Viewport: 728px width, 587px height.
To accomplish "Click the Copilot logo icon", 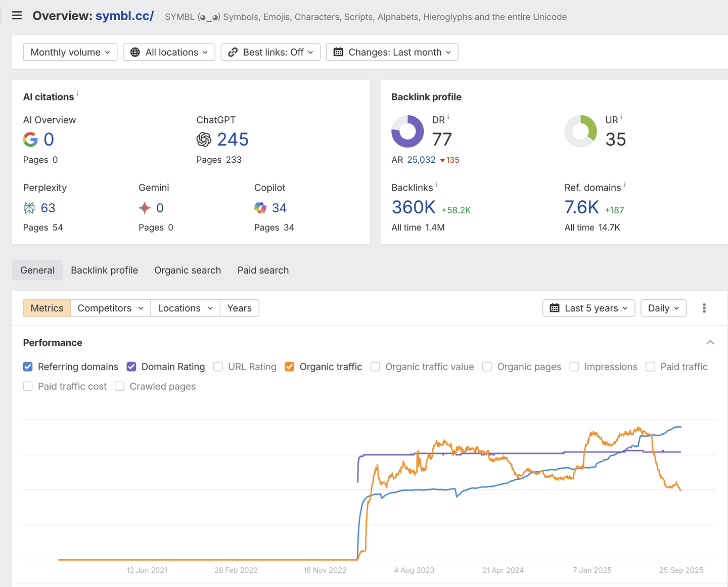I will click(260, 208).
